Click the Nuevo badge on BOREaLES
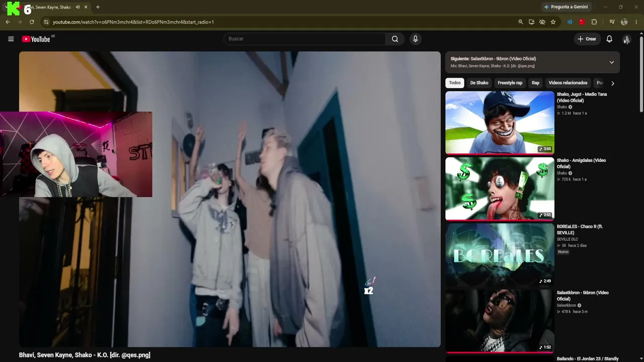644x362 pixels. [563, 252]
